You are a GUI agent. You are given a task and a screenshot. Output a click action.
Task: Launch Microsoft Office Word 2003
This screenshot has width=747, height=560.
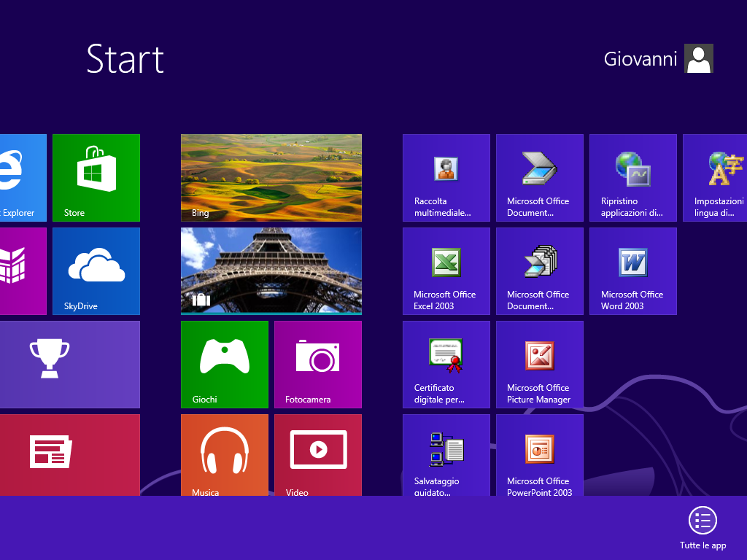tap(632, 271)
